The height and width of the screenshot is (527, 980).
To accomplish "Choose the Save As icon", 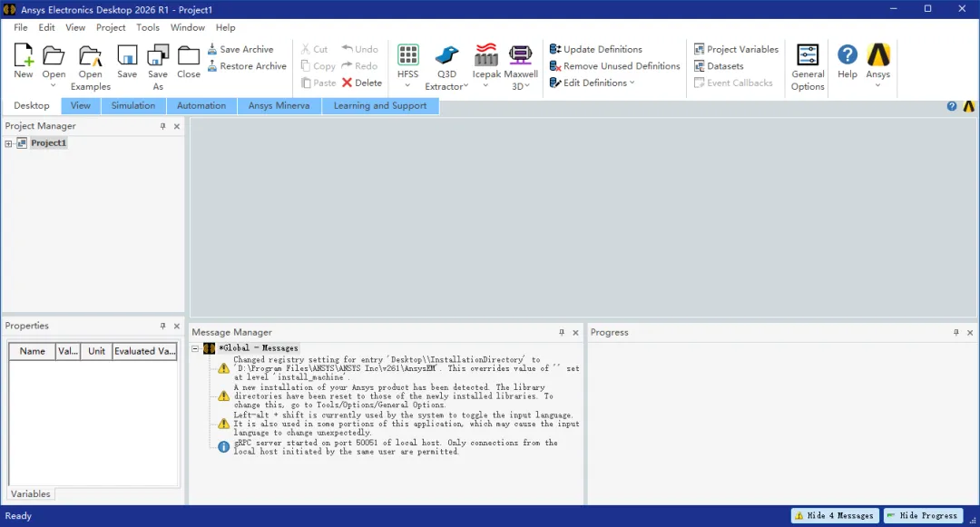I will click(158, 55).
